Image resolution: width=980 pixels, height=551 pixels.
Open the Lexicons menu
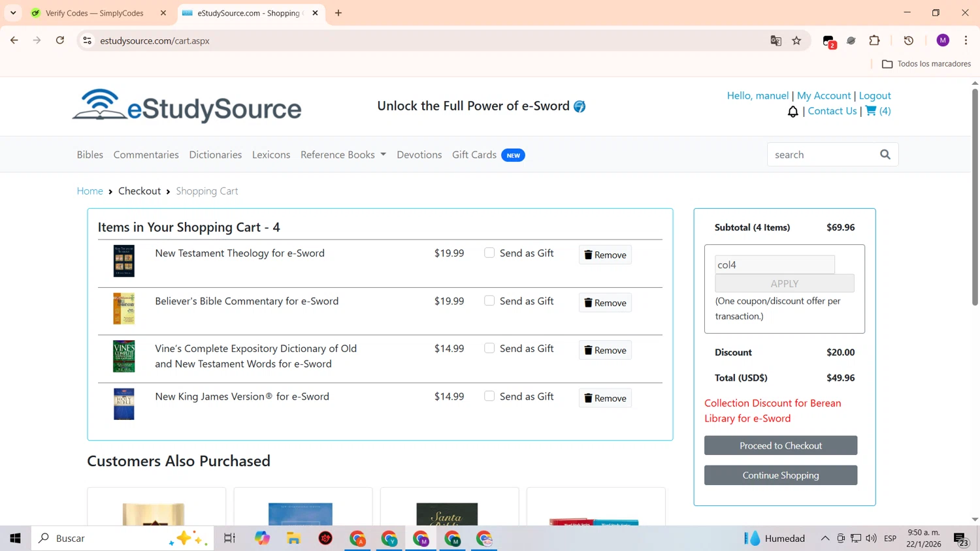[271, 155]
